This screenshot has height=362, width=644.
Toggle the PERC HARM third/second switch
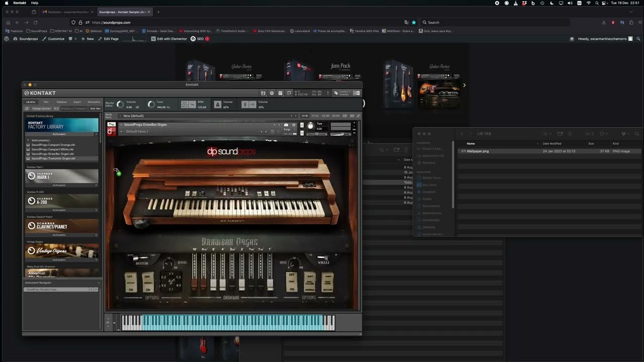click(x=328, y=282)
